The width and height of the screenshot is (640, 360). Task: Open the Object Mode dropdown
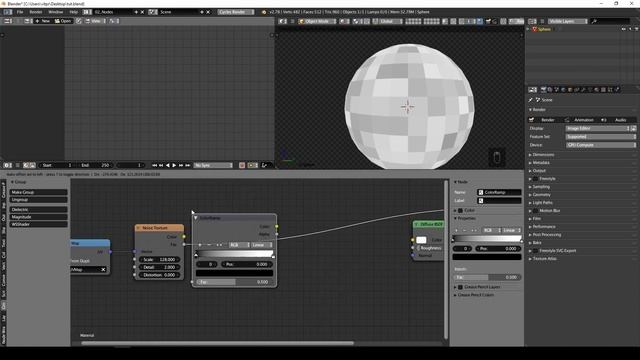point(317,21)
